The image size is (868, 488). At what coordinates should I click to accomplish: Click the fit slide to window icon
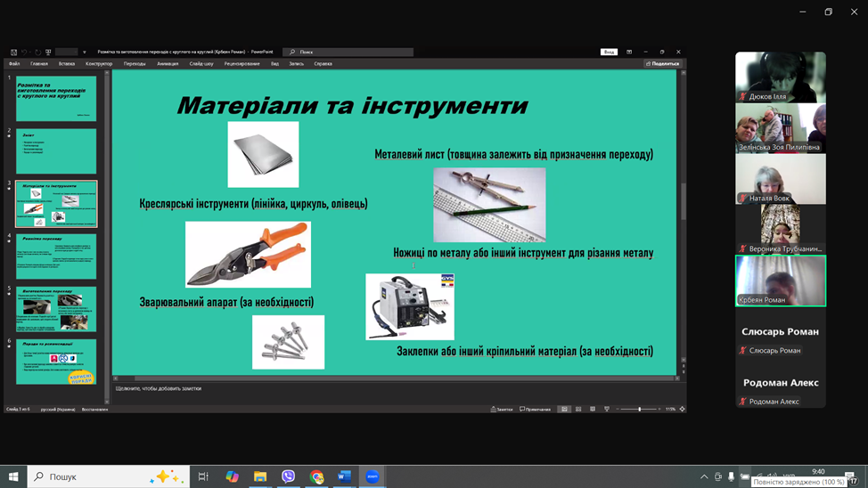[x=683, y=409]
